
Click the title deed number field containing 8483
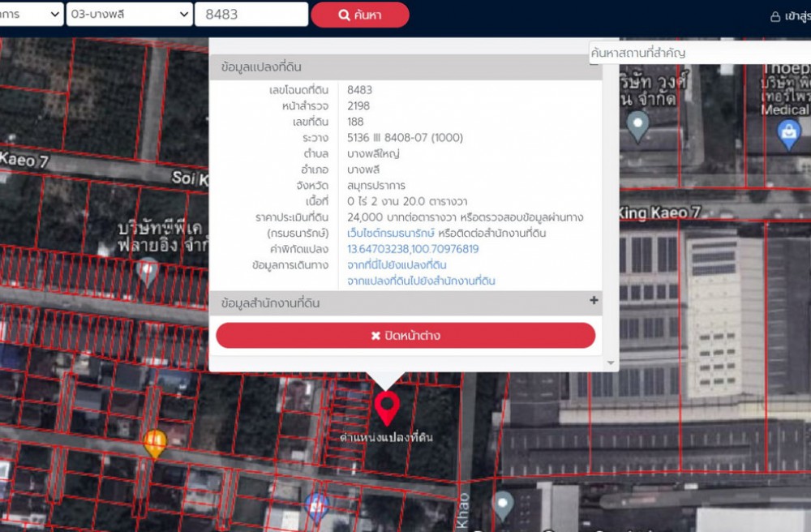251,15
